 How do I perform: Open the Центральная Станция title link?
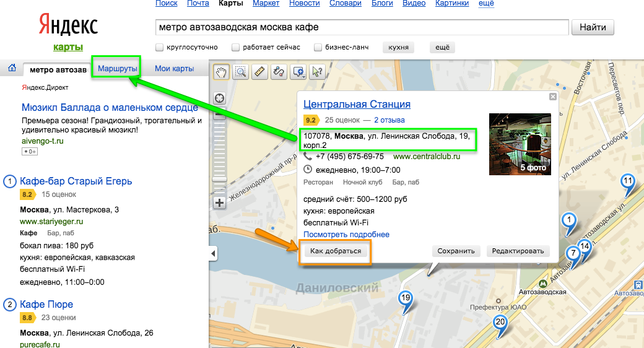357,105
